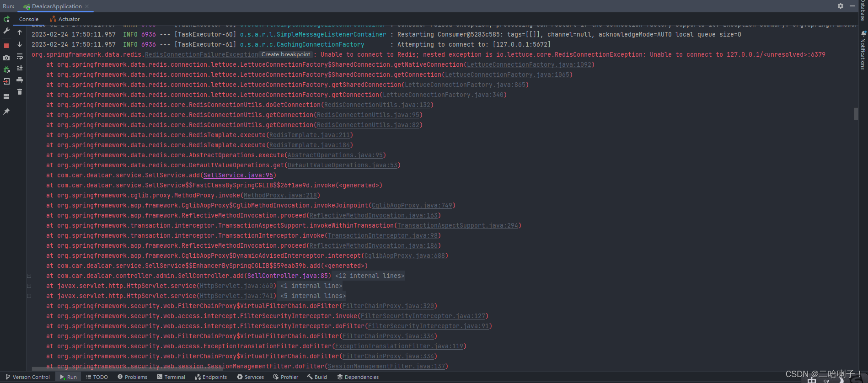Open run configuration settings via wrench icon
The width and height of the screenshot is (868, 383).
pyautogui.click(x=6, y=31)
